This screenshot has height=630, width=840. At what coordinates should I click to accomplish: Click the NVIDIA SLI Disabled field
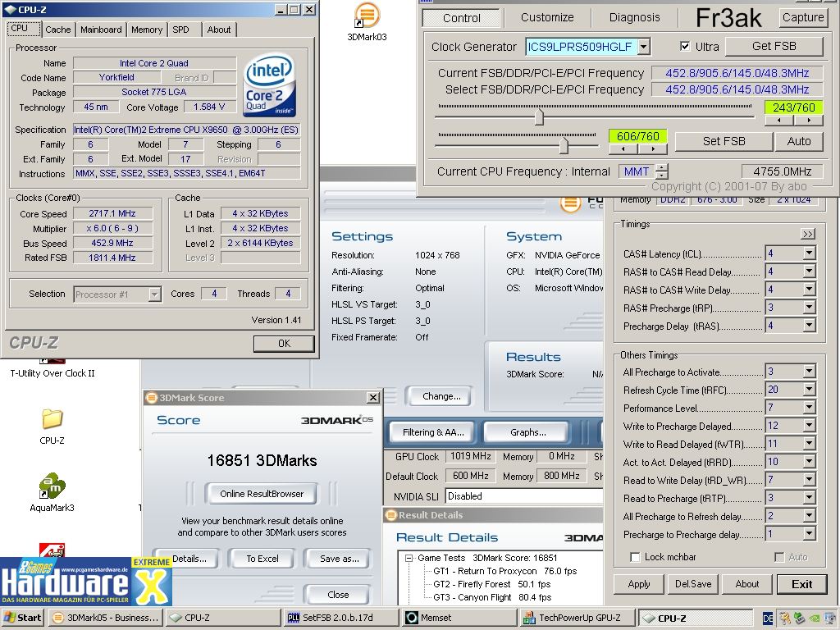coord(524,496)
